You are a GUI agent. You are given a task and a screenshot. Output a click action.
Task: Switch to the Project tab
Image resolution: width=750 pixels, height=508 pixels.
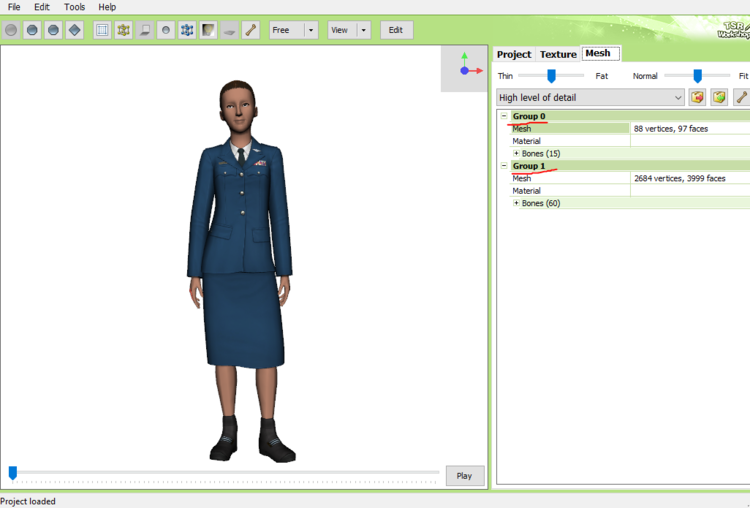[514, 54]
